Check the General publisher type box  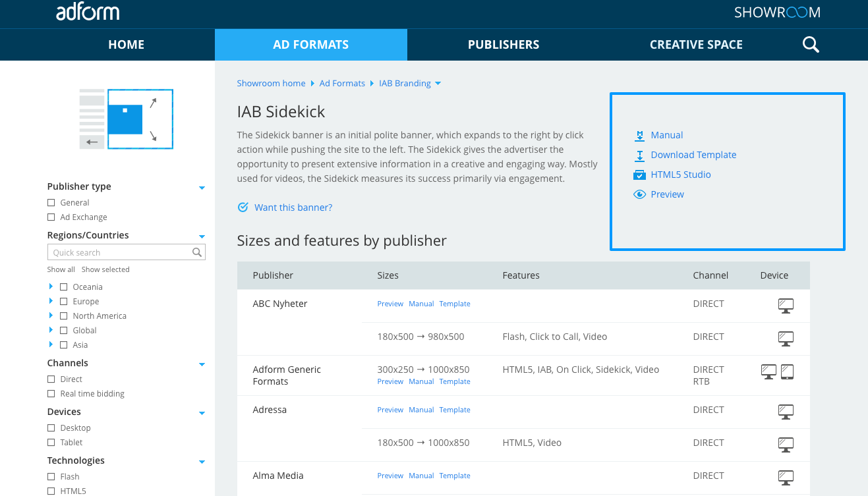tap(51, 203)
